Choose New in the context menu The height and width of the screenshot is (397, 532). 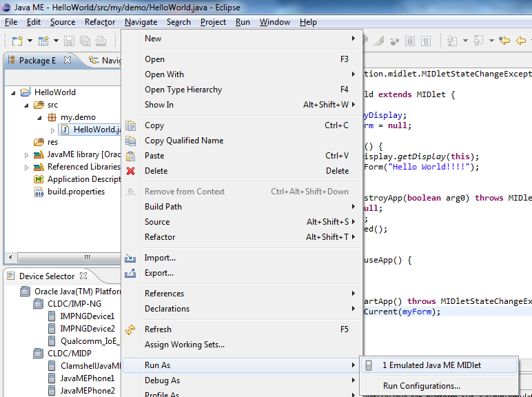point(242,39)
